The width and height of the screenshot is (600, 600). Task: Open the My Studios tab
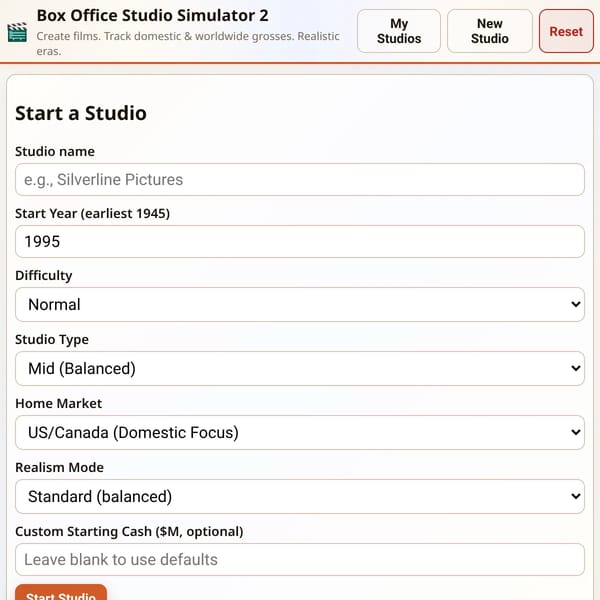click(399, 31)
